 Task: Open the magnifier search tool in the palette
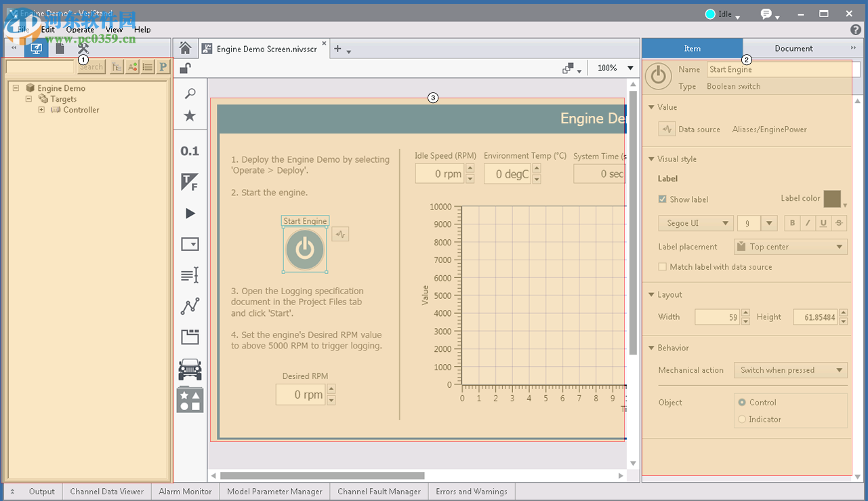[x=190, y=94]
